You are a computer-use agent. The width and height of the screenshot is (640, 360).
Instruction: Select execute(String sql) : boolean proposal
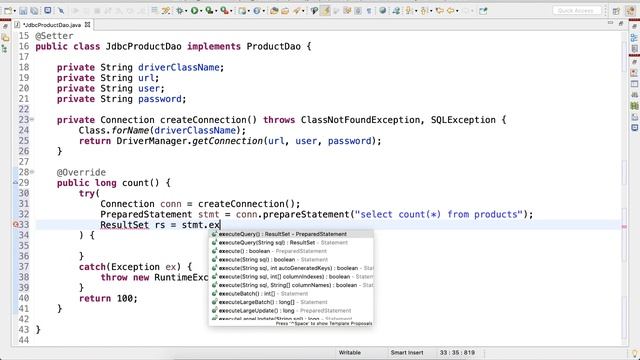[291, 260]
